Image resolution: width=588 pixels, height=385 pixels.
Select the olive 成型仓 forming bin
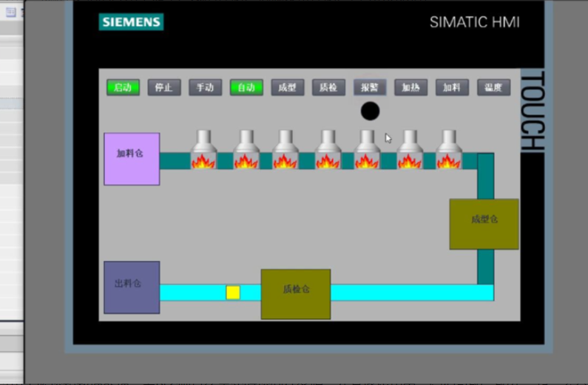tap(484, 224)
